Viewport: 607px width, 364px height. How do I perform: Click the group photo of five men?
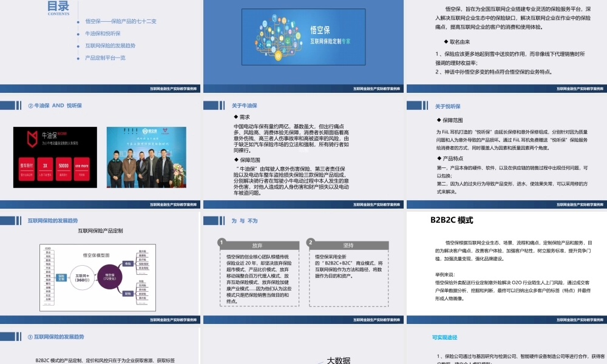pos(146,158)
